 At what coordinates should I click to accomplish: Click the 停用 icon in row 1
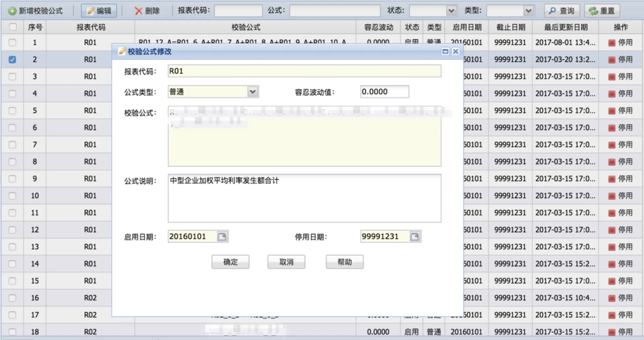(612, 43)
